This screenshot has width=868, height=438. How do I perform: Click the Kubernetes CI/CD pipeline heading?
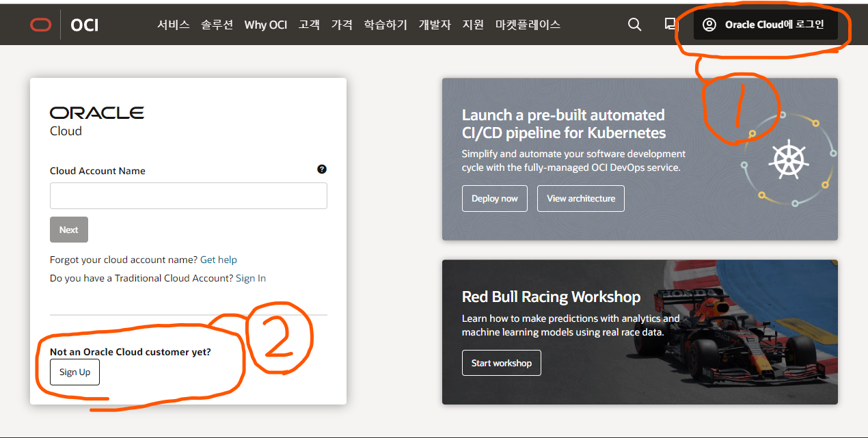click(564, 124)
